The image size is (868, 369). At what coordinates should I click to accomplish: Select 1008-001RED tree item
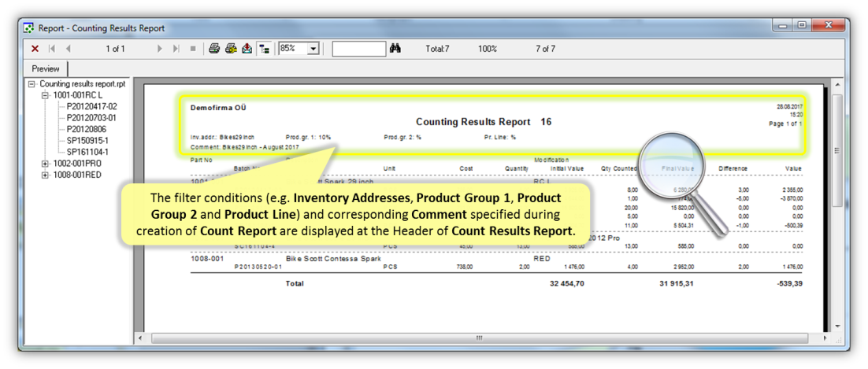click(x=77, y=175)
